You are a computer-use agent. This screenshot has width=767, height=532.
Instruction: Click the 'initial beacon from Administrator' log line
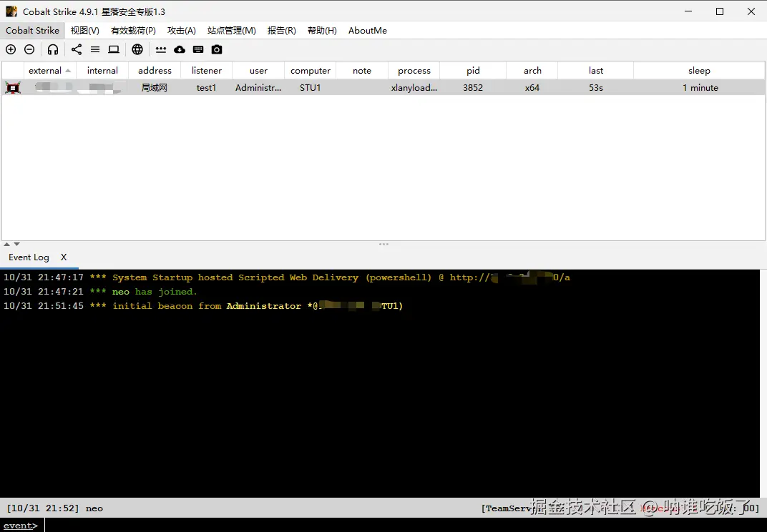click(x=203, y=305)
